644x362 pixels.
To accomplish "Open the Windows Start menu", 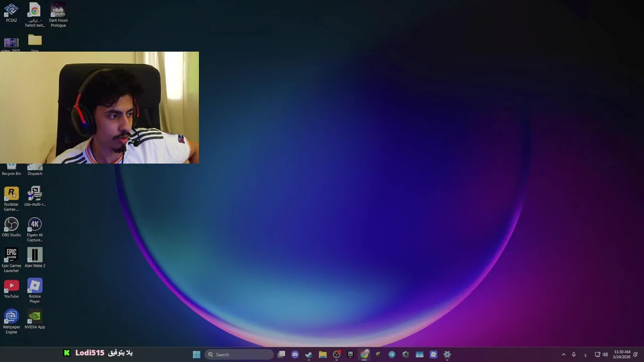I will click(196, 354).
